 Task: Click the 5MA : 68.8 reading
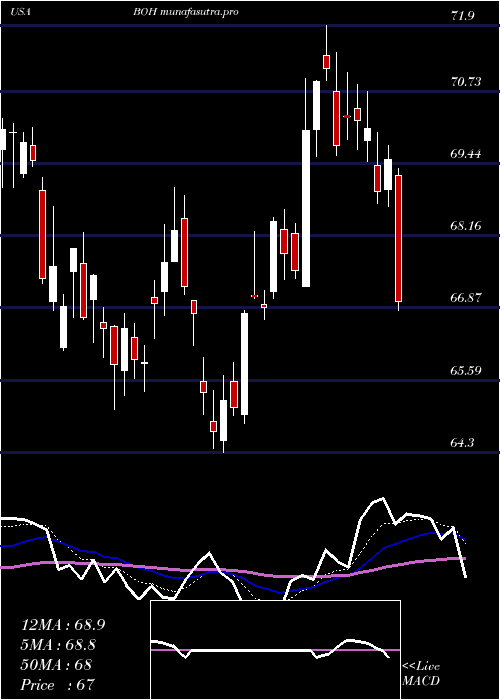[x=58, y=645]
